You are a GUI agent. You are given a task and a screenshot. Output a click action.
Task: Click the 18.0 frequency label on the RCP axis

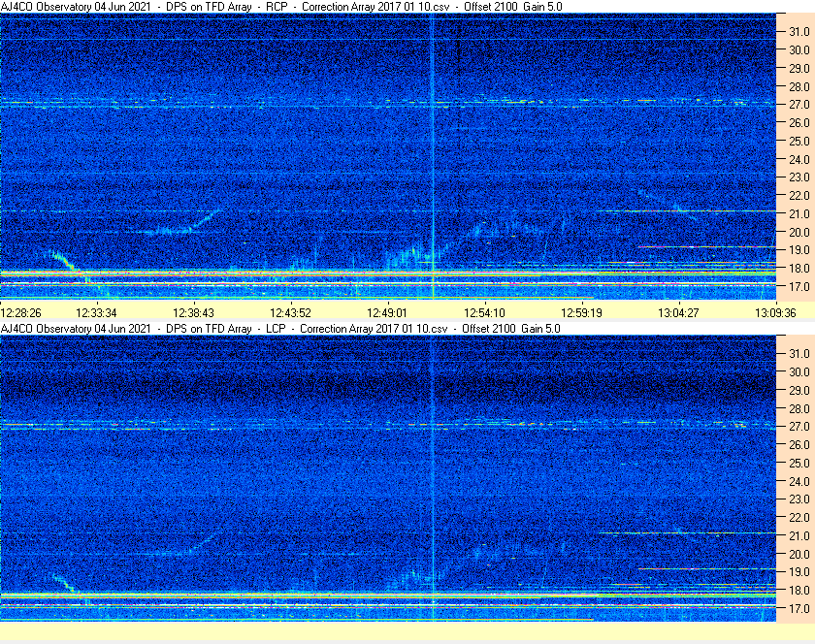tap(799, 269)
